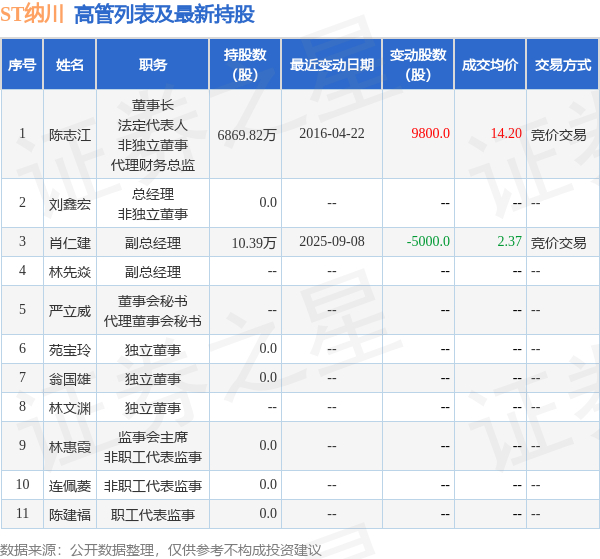
Task: Click the name 林文渊
Action: pyautogui.click(x=70, y=408)
